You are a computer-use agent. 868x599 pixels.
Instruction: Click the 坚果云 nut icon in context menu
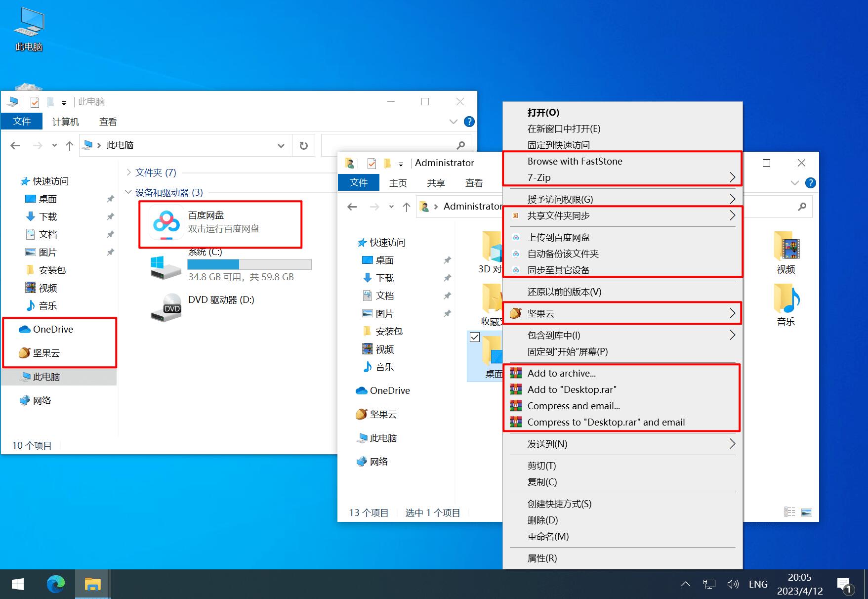coord(515,313)
